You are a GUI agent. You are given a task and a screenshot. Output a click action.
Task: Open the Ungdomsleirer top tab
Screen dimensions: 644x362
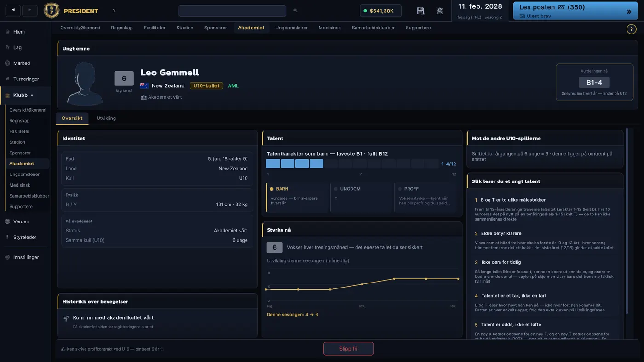[x=292, y=28]
